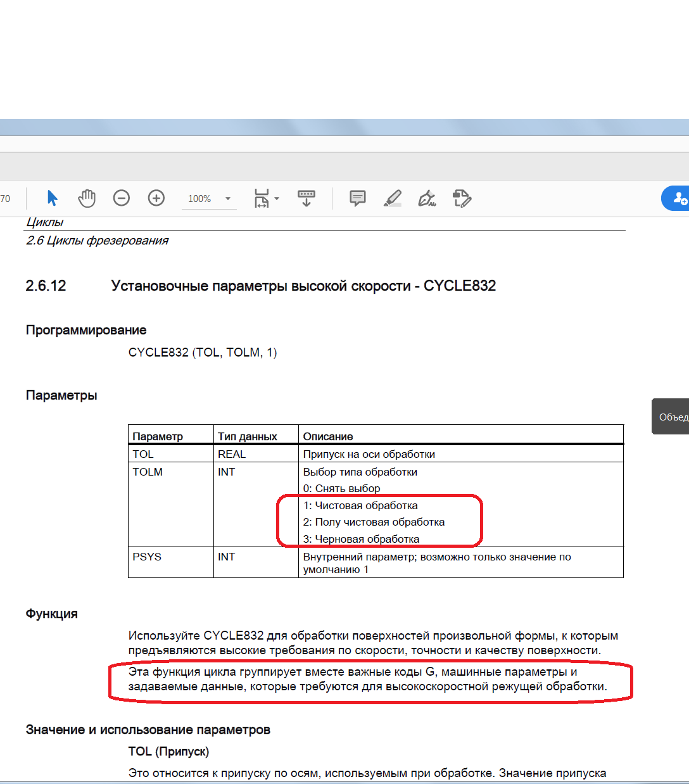The width and height of the screenshot is (689, 784).
Task: Click the page number field showing 70
Action: pos(6,199)
